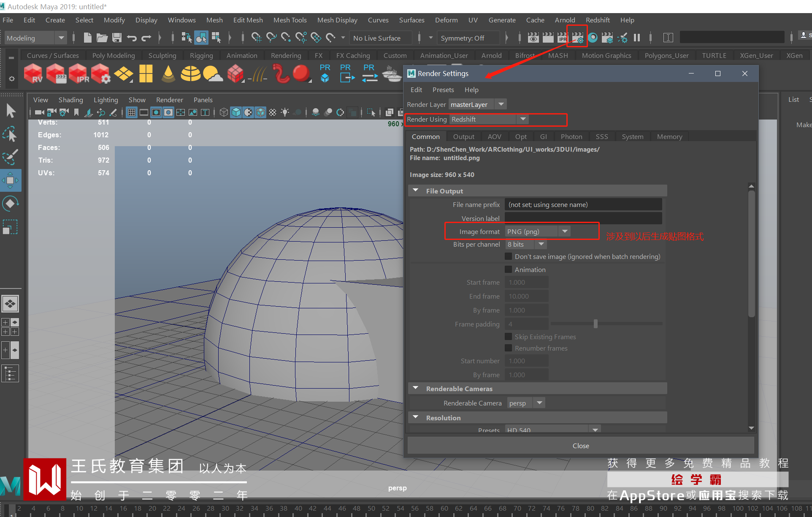Click the save scene floppy icon

117,38
